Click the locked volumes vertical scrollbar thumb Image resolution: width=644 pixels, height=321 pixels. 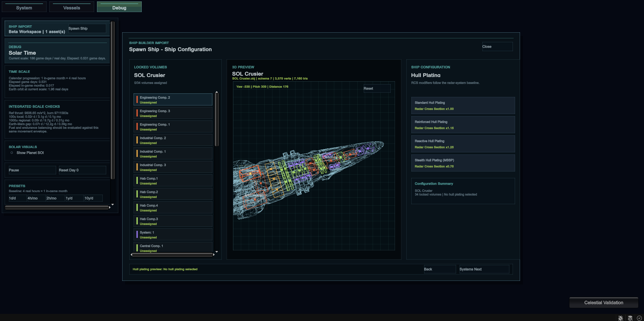click(217, 120)
